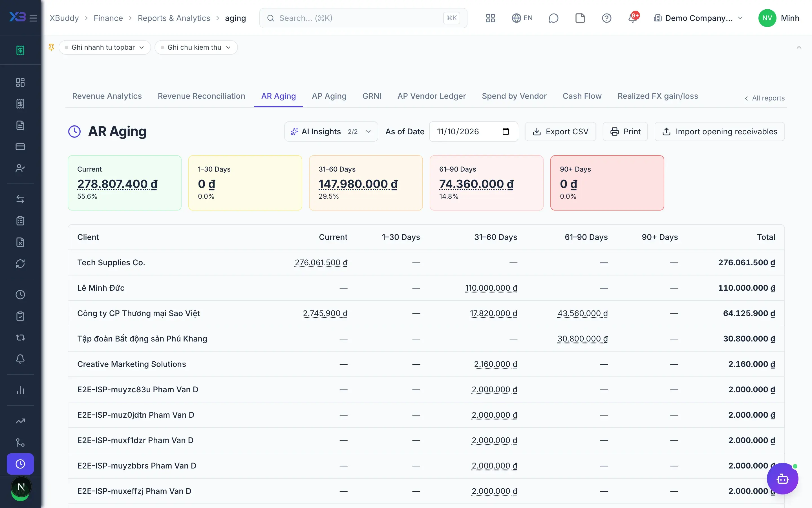Click the pin icon beside Ghi nhanh chip

[51, 47]
